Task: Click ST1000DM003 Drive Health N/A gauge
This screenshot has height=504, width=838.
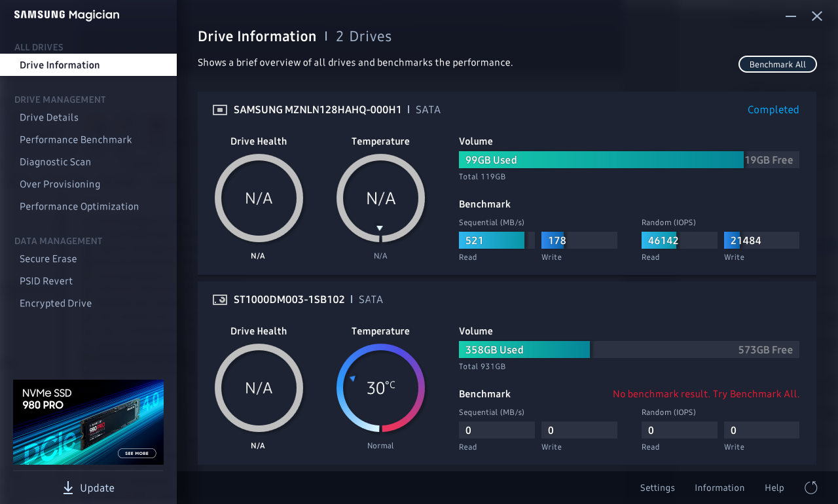Action: tap(259, 388)
